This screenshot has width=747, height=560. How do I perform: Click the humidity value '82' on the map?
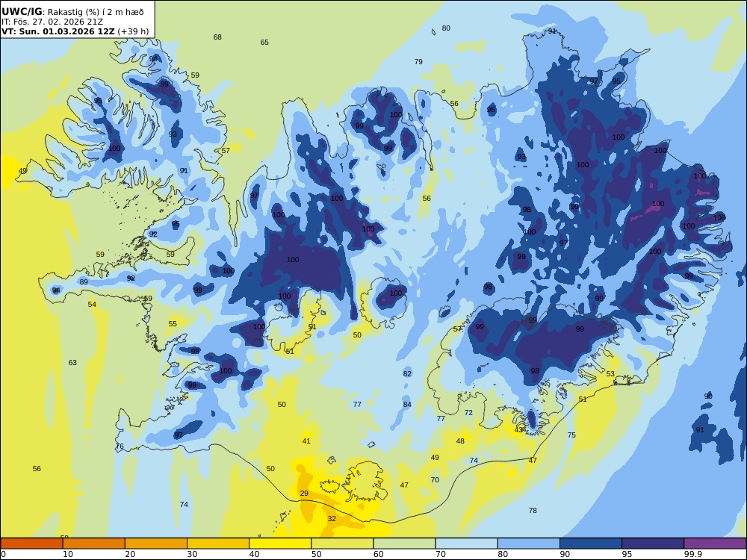click(x=407, y=374)
